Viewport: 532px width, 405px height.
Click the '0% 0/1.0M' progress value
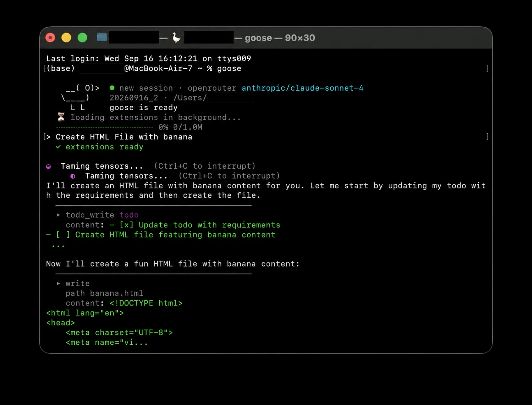coord(180,127)
